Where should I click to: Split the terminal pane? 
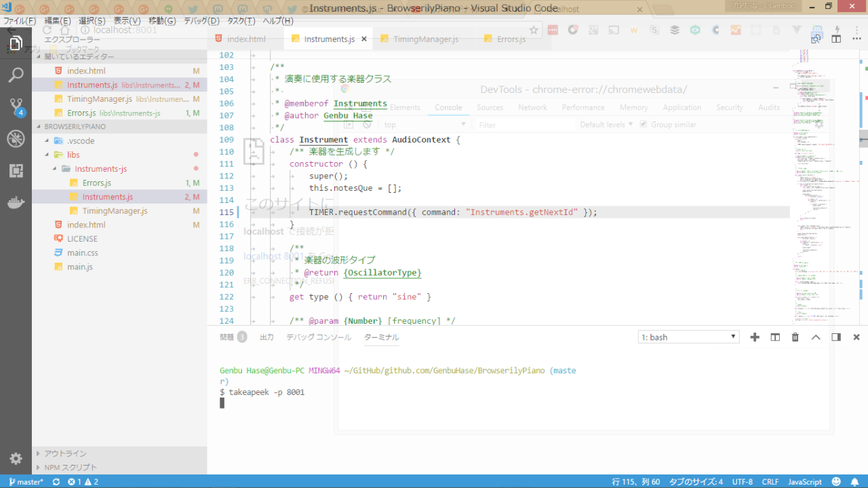775,337
